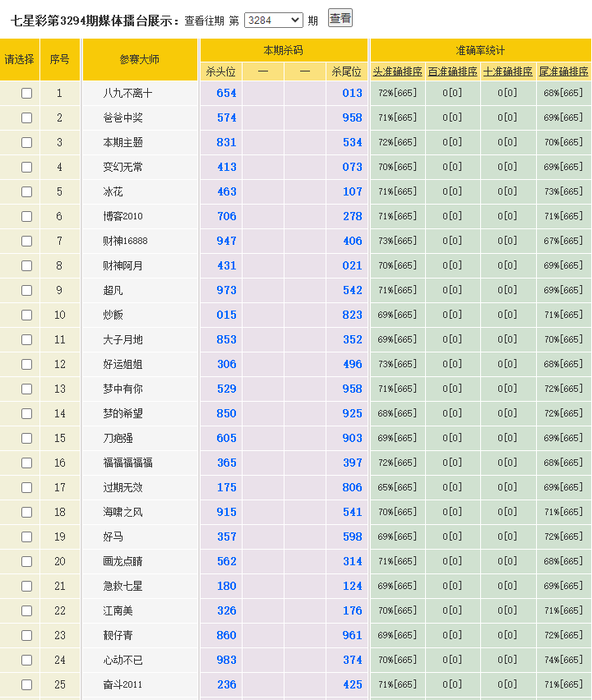Click the 查看 button
The height and width of the screenshot is (700, 592).
[x=340, y=18]
